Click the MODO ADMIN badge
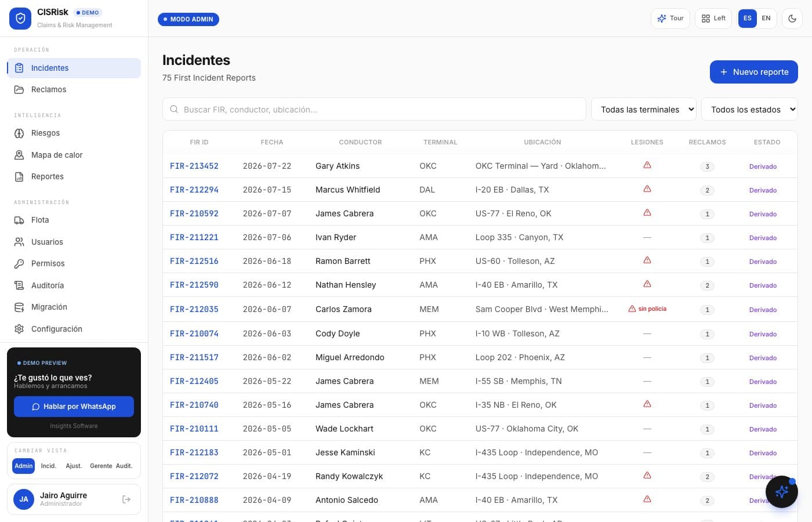812x522 pixels. (x=188, y=19)
